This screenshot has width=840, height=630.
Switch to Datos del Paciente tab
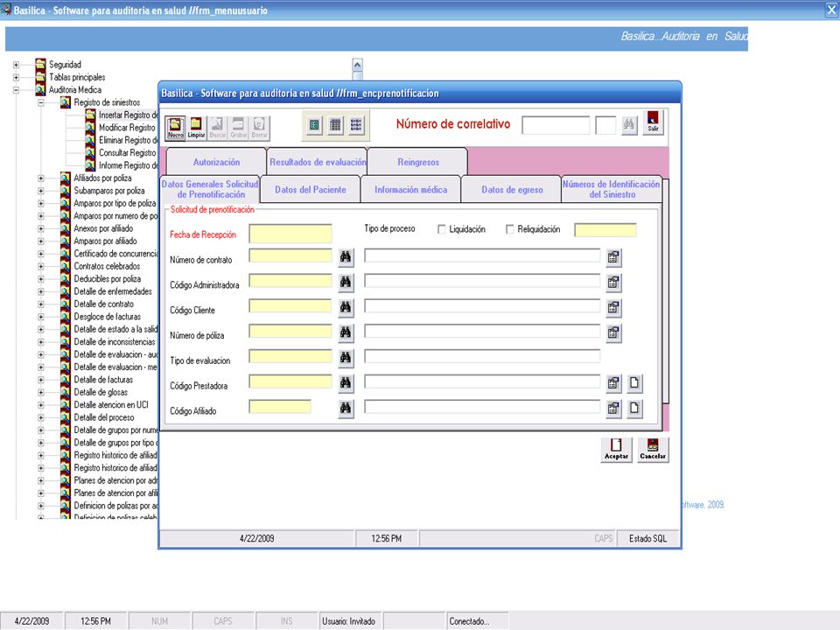click(310, 190)
